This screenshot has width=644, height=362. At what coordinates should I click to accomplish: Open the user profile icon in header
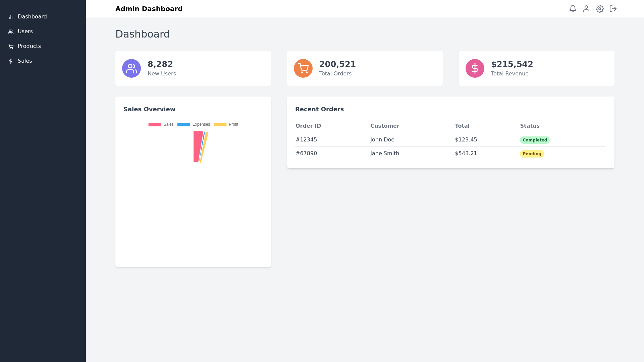pyautogui.click(x=586, y=9)
